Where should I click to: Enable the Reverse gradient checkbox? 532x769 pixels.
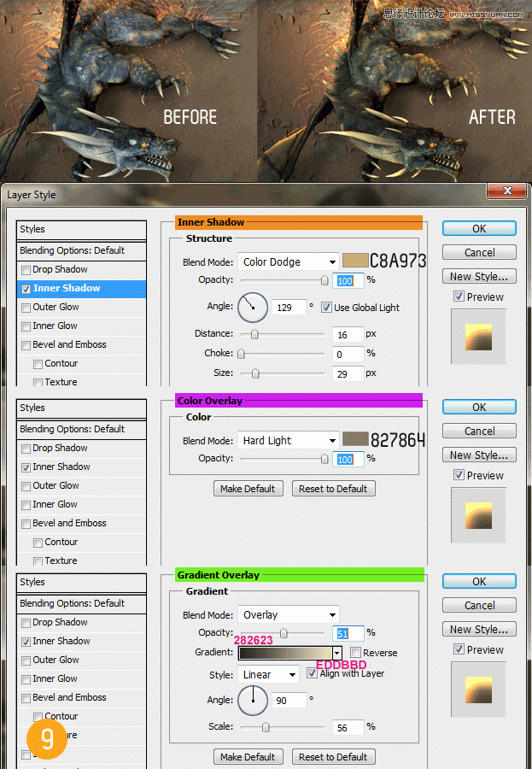click(x=355, y=653)
